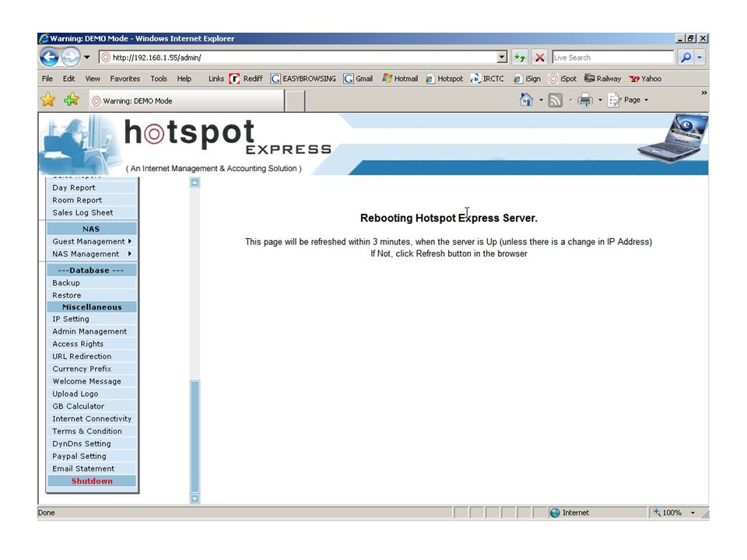
Task: Click the magnifier Search icon
Action: tap(686, 58)
